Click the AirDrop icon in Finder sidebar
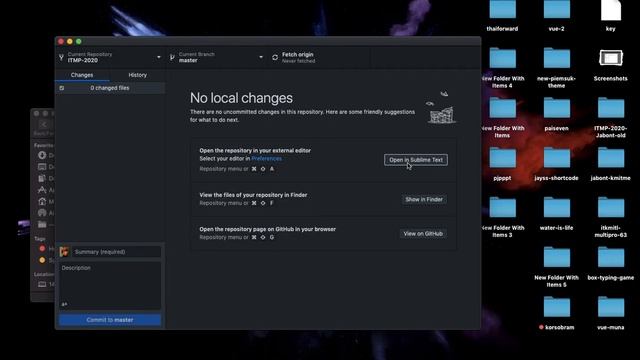640x360 pixels. click(x=42, y=213)
